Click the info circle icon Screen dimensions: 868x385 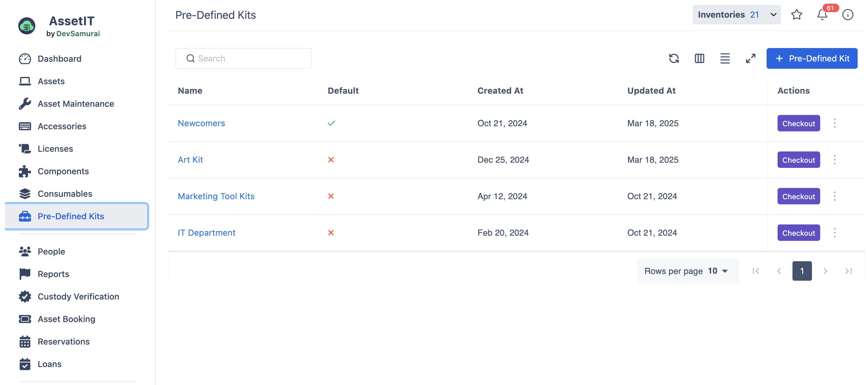click(848, 15)
